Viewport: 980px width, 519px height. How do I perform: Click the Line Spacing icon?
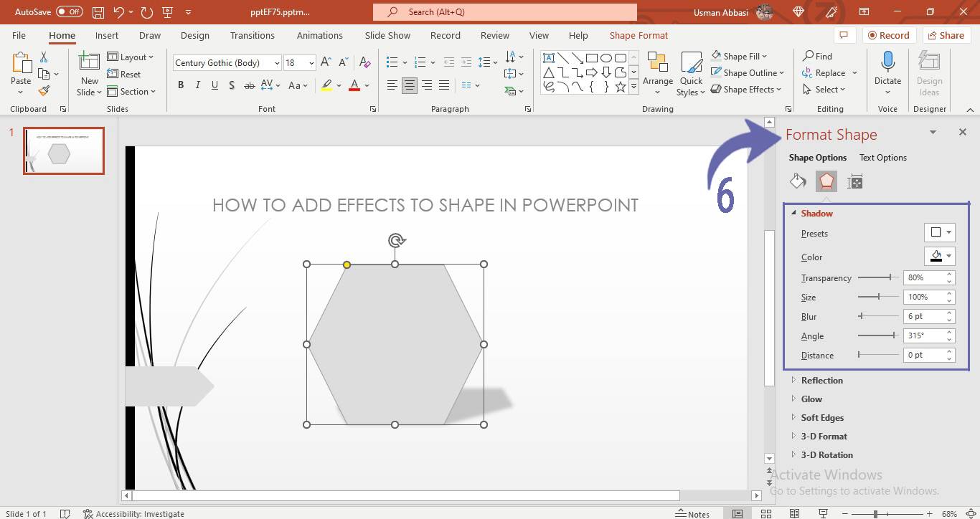[484, 62]
